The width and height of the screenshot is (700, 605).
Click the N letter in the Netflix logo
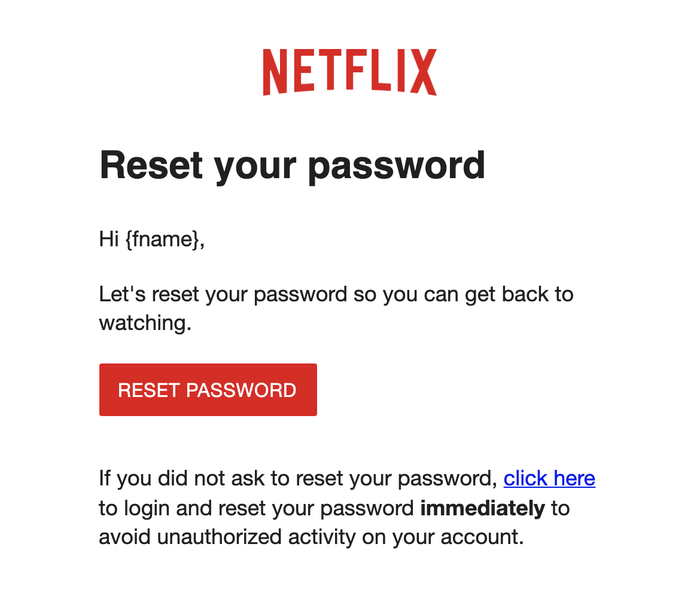(x=276, y=72)
